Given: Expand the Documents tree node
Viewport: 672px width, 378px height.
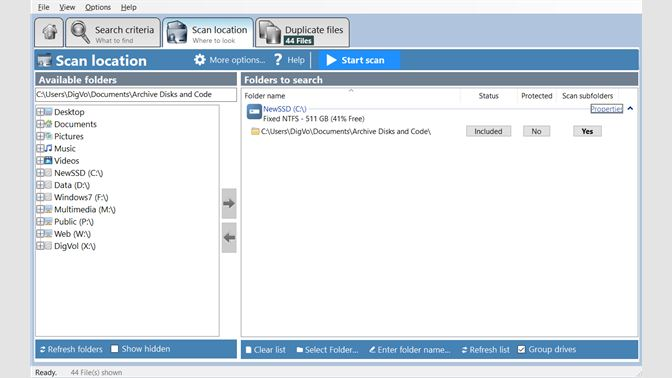Looking at the screenshot, I should point(40,124).
